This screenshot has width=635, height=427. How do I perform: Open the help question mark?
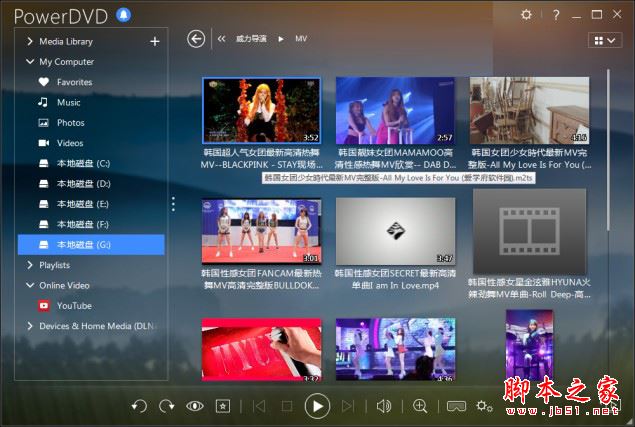point(556,15)
